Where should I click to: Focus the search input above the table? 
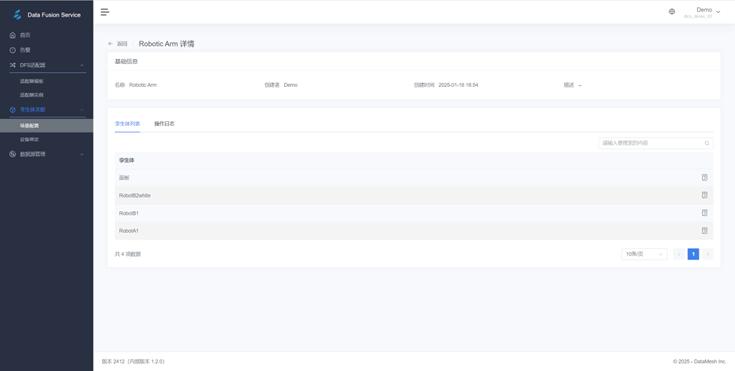[x=656, y=143]
